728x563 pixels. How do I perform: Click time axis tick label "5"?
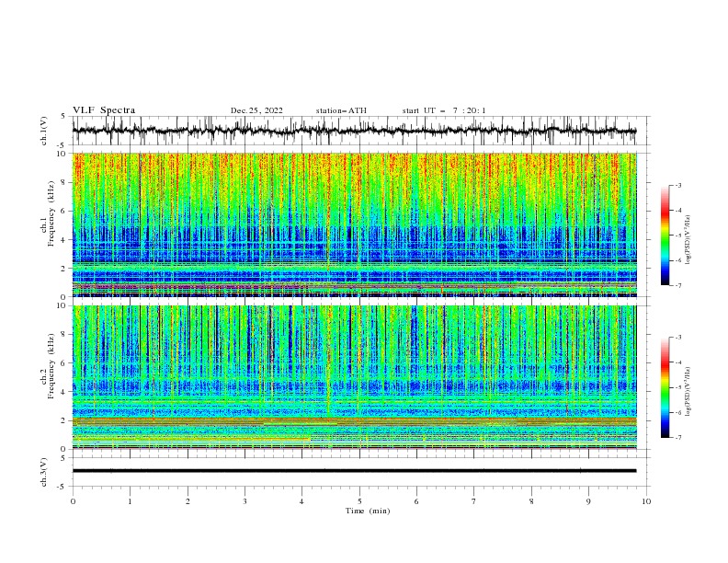coord(359,501)
